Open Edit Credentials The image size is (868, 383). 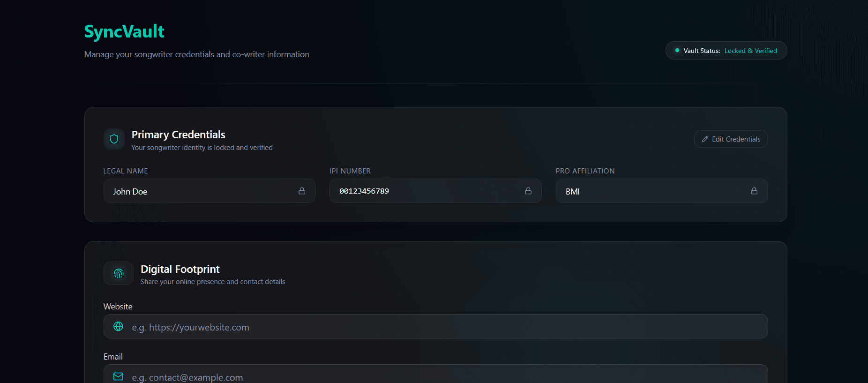coord(731,139)
